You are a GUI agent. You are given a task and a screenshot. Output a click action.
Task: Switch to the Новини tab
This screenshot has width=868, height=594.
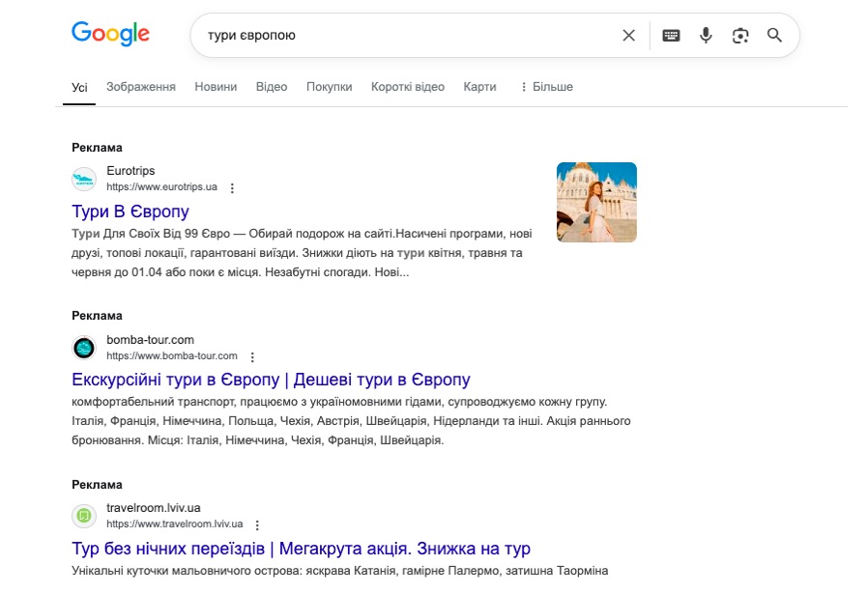click(x=216, y=87)
